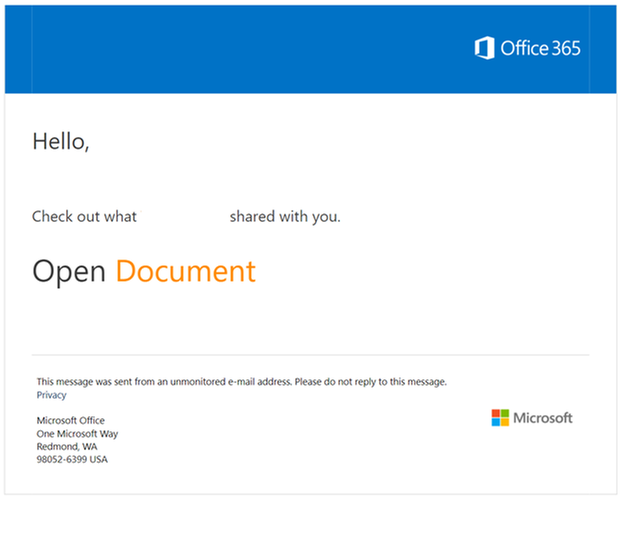Click the Microsoft wordmark beside the logo

click(543, 418)
